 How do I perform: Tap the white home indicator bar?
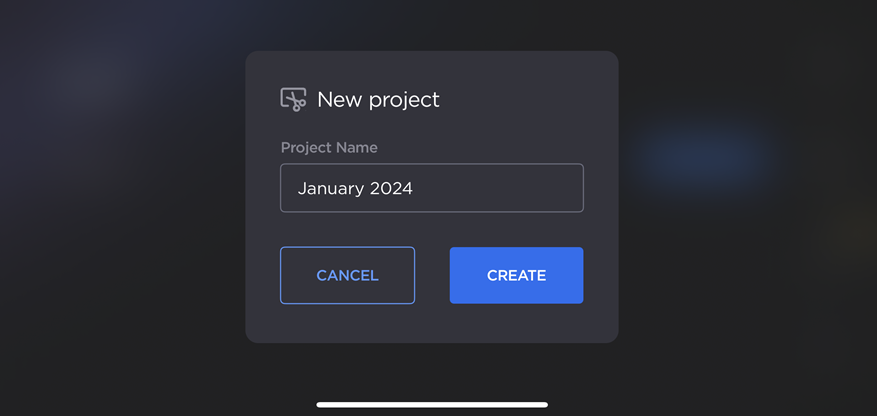click(432, 405)
